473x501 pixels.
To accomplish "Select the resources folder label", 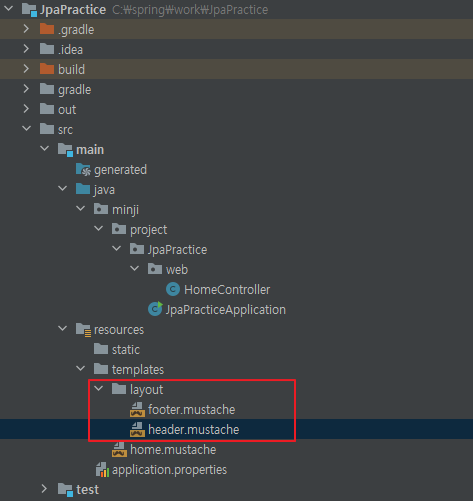I will [x=119, y=330].
